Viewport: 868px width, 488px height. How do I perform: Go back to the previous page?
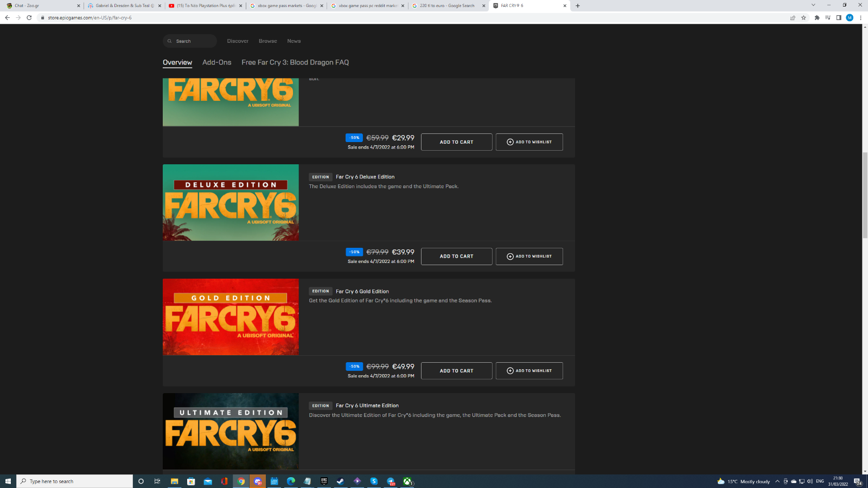pyautogui.click(x=7, y=17)
